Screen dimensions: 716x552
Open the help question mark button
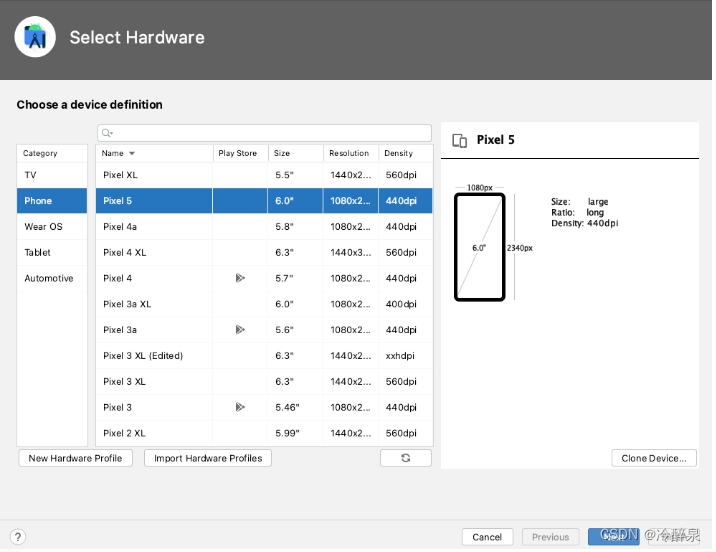[x=18, y=537]
